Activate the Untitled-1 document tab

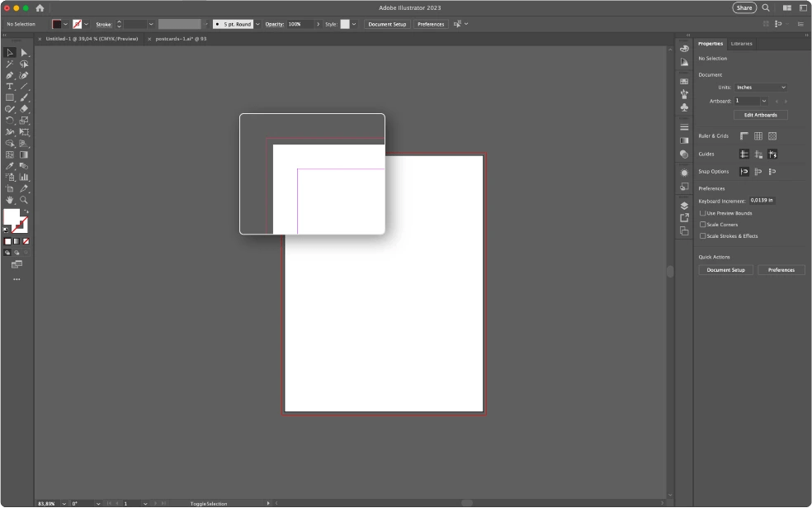[x=89, y=38]
